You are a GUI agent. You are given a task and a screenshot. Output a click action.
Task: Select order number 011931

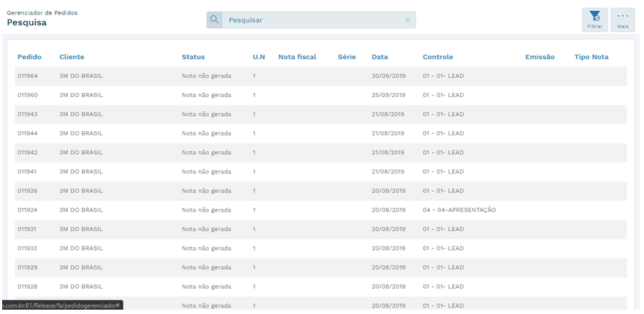click(x=27, y=229)
